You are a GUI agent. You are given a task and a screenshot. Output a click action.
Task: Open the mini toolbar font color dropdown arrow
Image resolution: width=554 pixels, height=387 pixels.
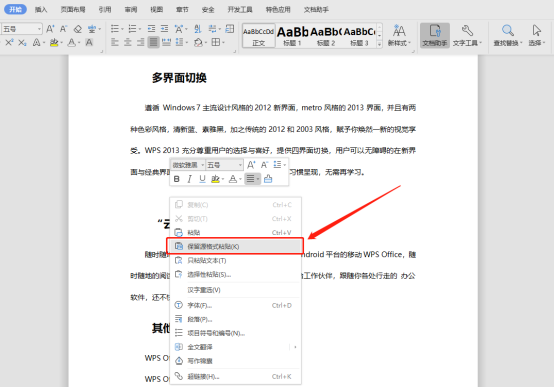(x=240, y=179)
